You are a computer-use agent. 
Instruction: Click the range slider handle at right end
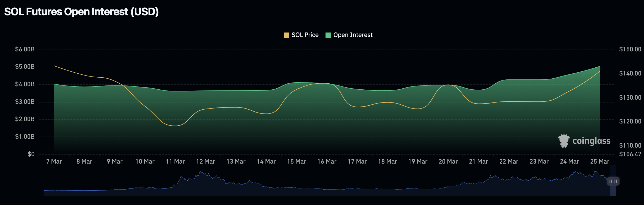pyautogui.click(x=613, y=181)
